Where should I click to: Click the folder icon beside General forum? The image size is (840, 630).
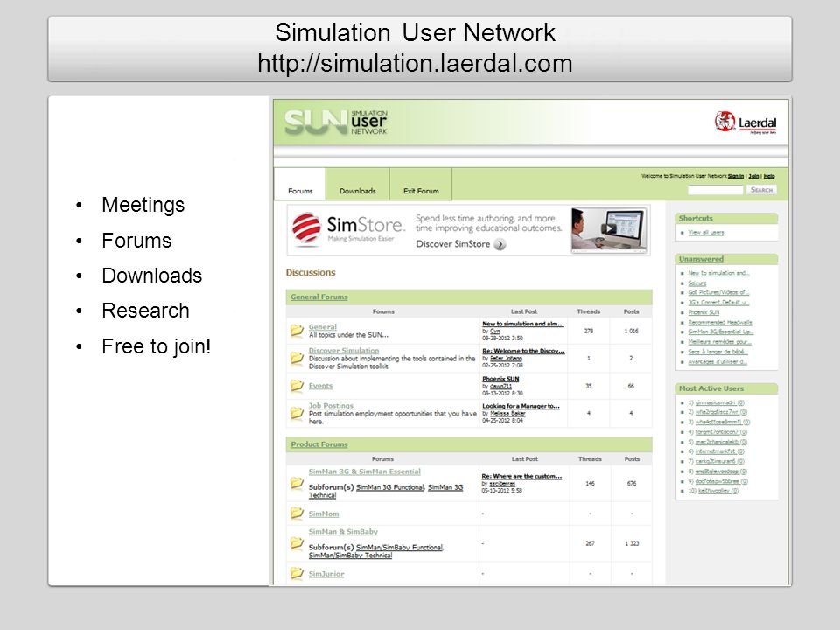pyautogui.click(x=297, y=331)
